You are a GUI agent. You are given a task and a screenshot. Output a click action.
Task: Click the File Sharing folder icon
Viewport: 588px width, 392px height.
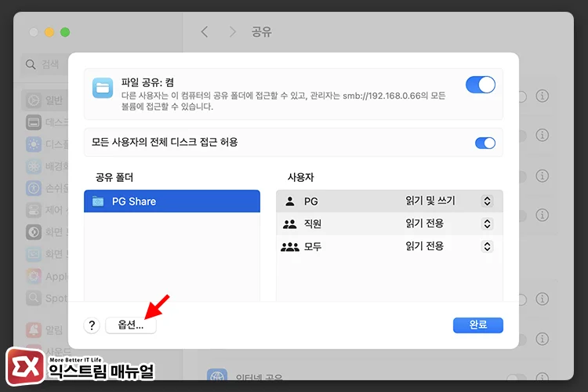103,88
